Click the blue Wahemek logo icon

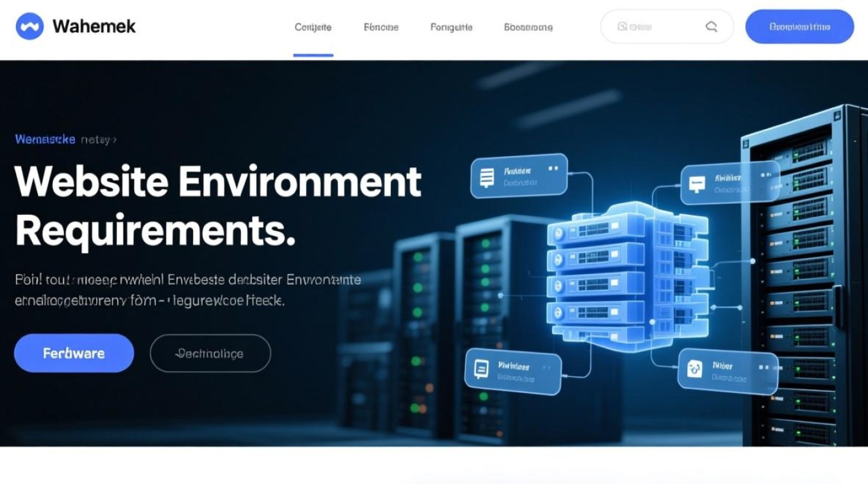tap(29, 26)
